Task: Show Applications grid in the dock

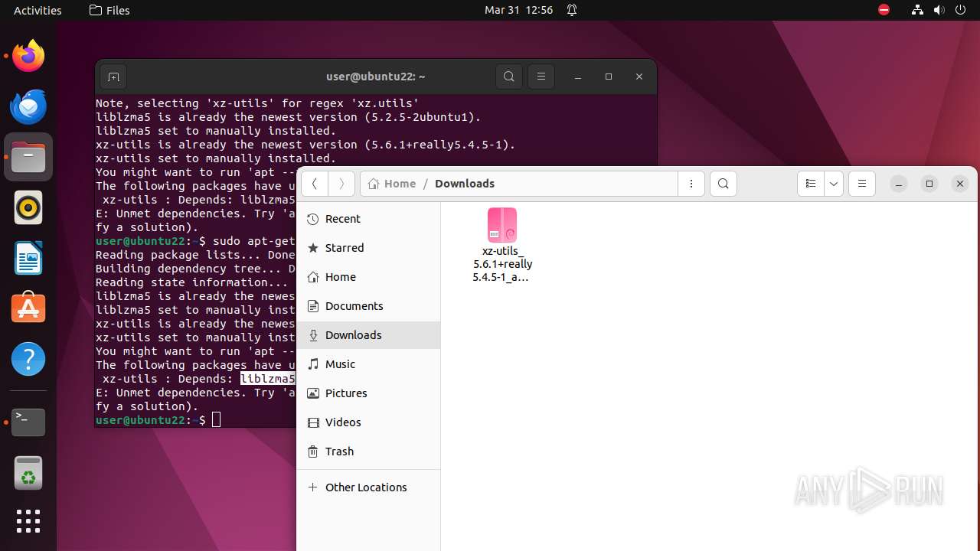Action: click(28, 521)
